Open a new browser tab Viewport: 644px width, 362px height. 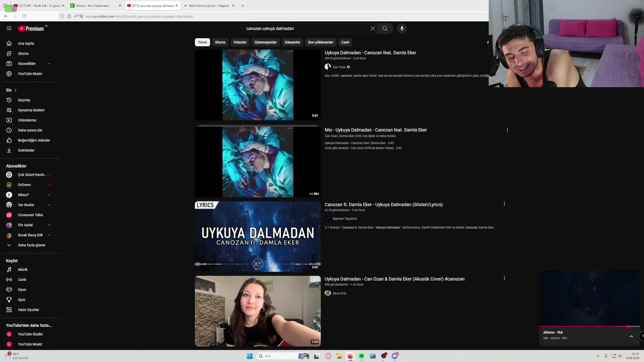243,6
